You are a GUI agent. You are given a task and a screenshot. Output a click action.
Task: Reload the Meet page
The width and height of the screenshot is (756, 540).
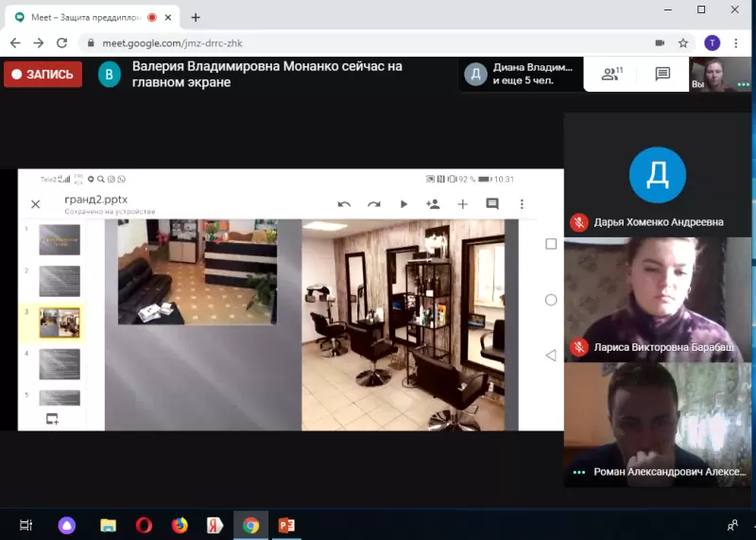62,43
